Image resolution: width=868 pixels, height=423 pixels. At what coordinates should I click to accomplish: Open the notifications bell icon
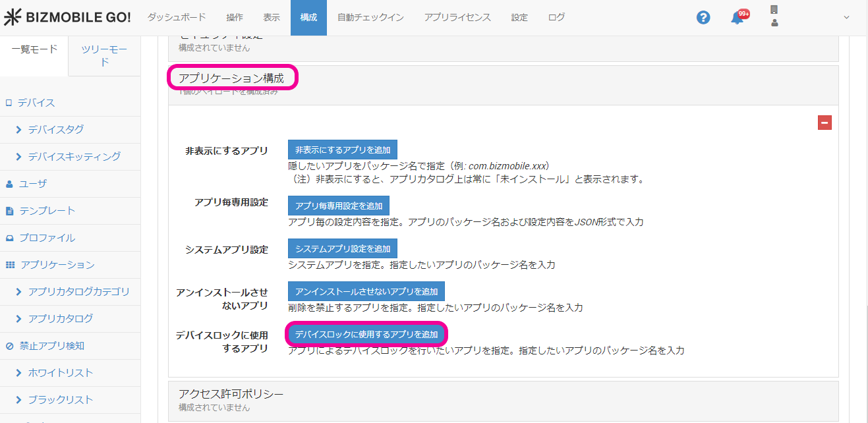[x=738, y=18]
